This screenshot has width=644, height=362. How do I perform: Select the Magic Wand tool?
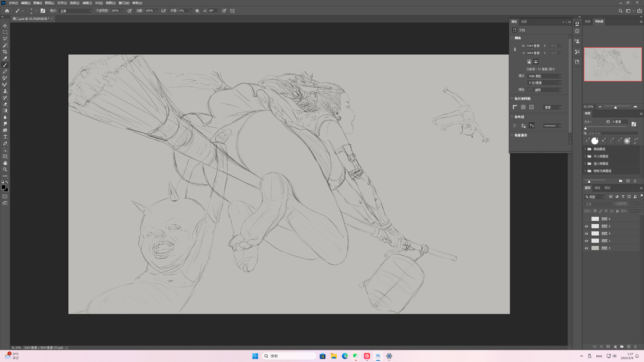click(5, 45)
